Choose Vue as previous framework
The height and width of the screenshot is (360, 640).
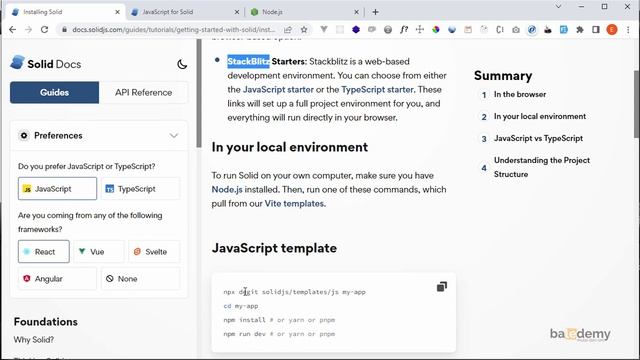coord(99,251)
